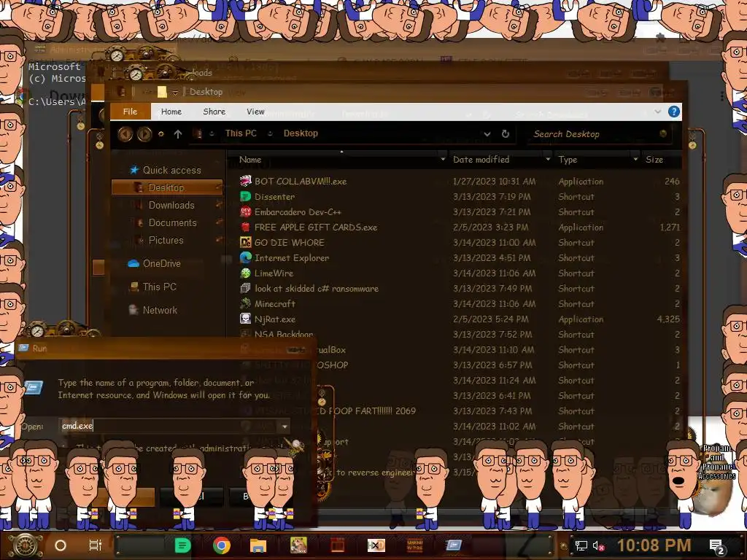Go forward with Explorer forward arrow
Screen dimensions: 747x560
(144, 134)
